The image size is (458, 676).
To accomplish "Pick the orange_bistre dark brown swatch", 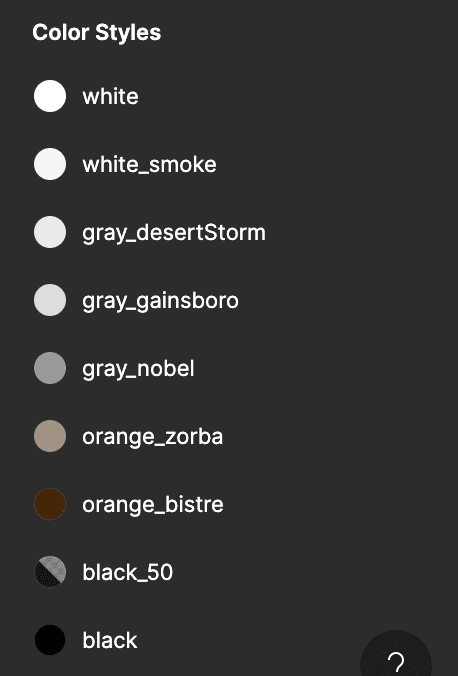I will point(50,504).
